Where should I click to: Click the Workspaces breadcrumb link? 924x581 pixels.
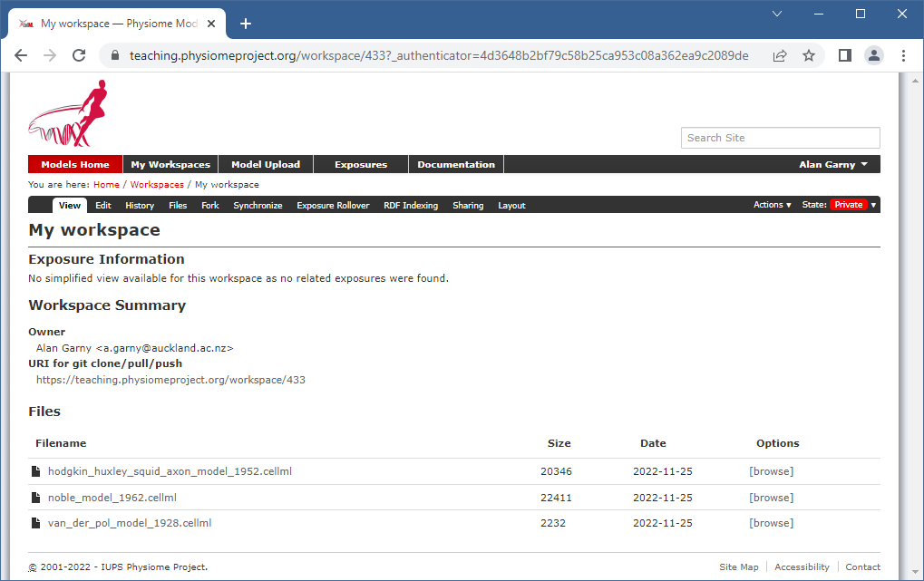tap(157, 185)
